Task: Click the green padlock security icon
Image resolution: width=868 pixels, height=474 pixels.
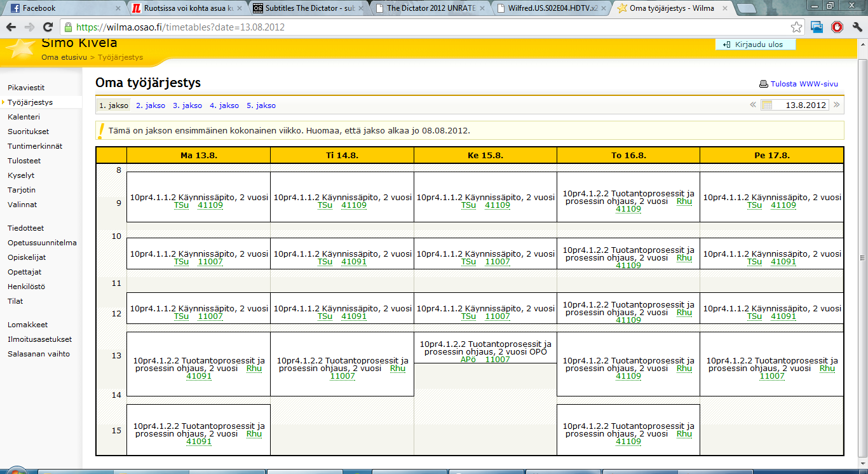Action: click(68, 27)
